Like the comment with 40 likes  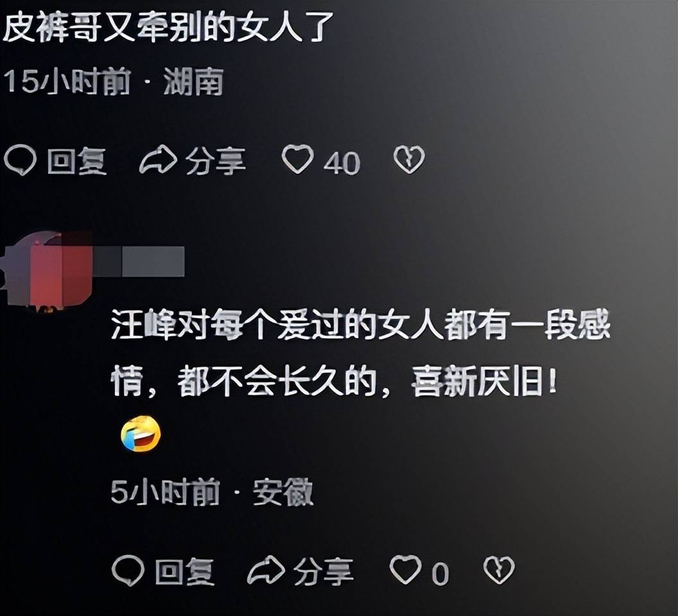[x=297, y=159]
